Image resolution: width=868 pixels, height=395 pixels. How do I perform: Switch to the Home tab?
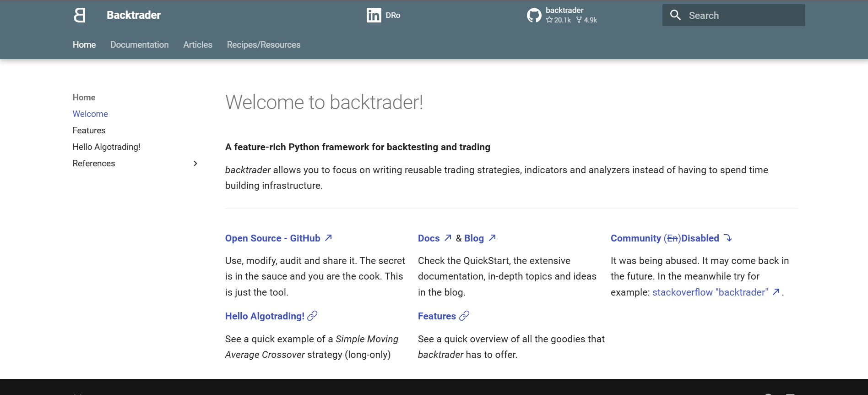(84, 44)
